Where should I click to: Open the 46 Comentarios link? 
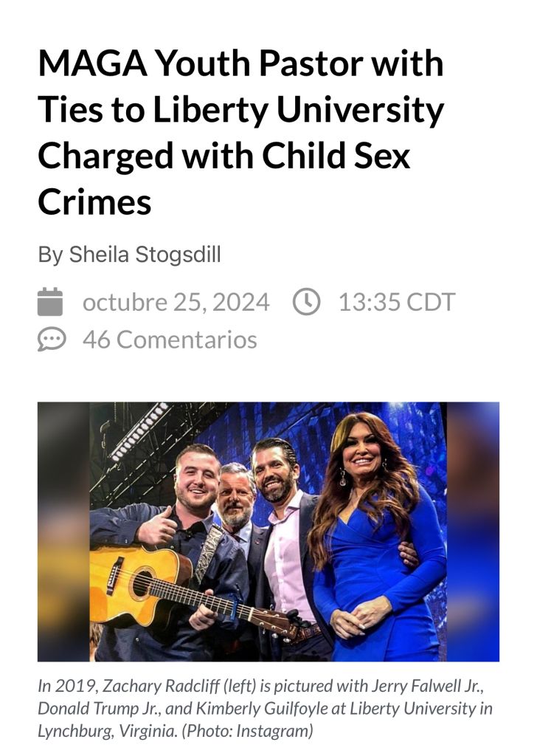pos(170,340)
